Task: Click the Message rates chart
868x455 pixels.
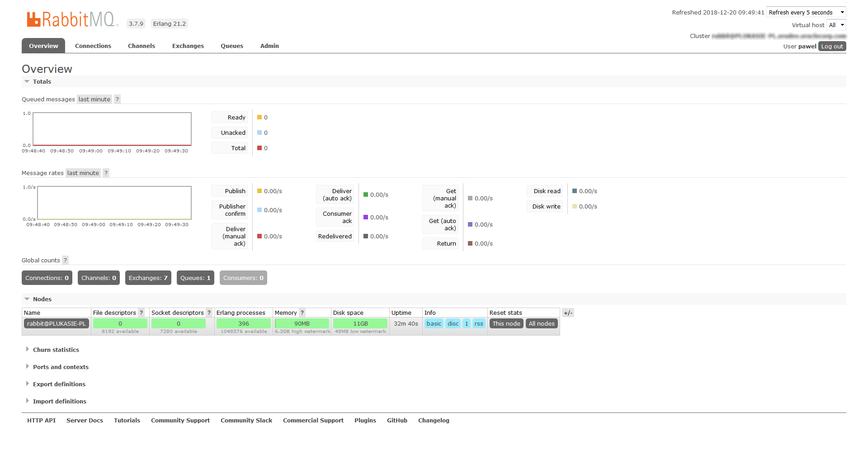Action: click(114, 203)
